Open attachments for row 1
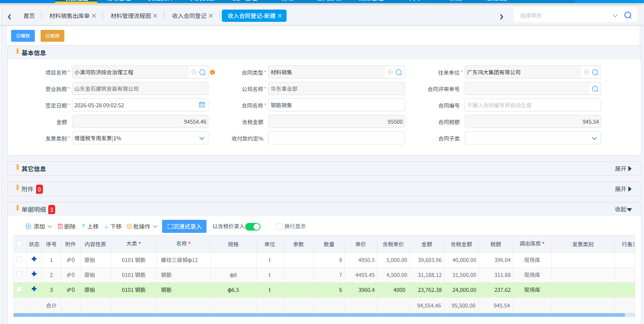The width and height of the screenshot is (644, 324). click(70, 260)
